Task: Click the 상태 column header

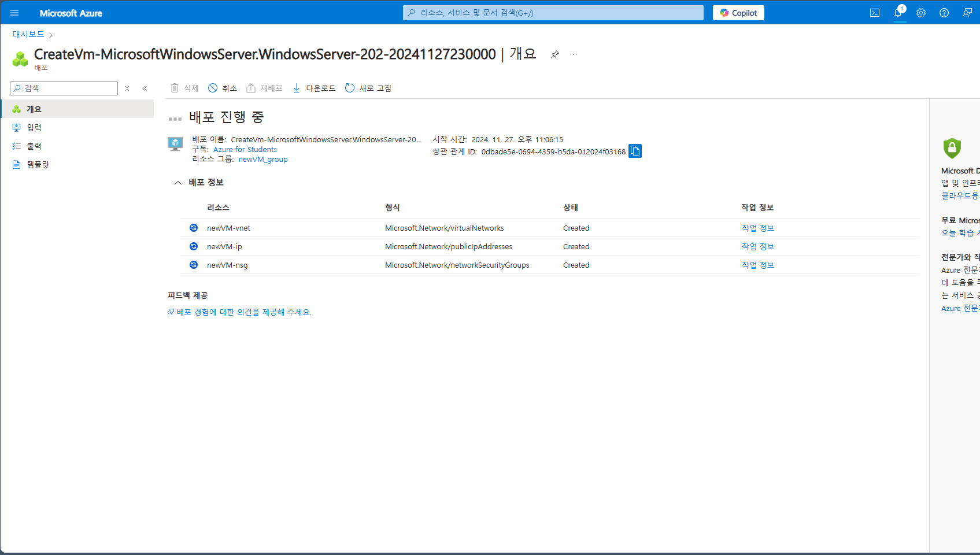Action: (x=570, y=207)
